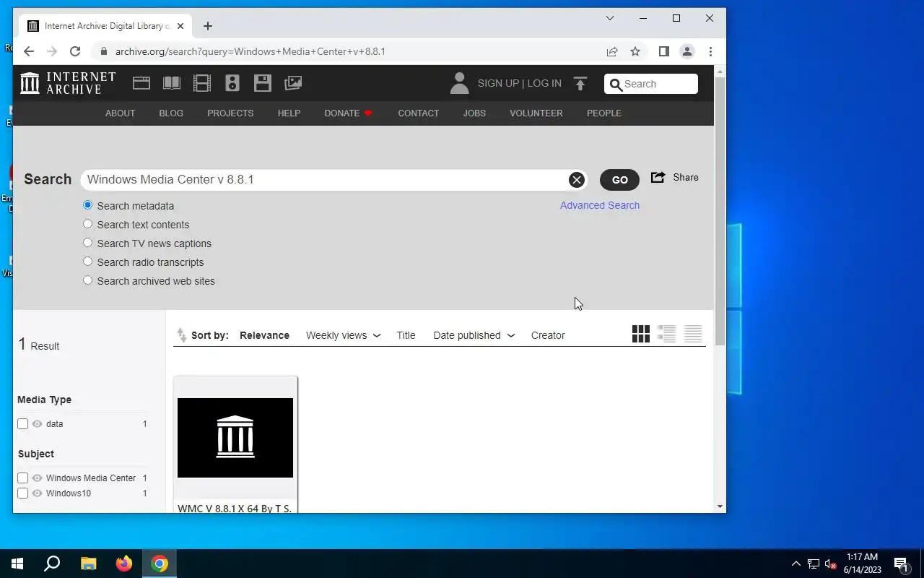
Task: Open the Images icon in top nav
Action: pos(293,83)
